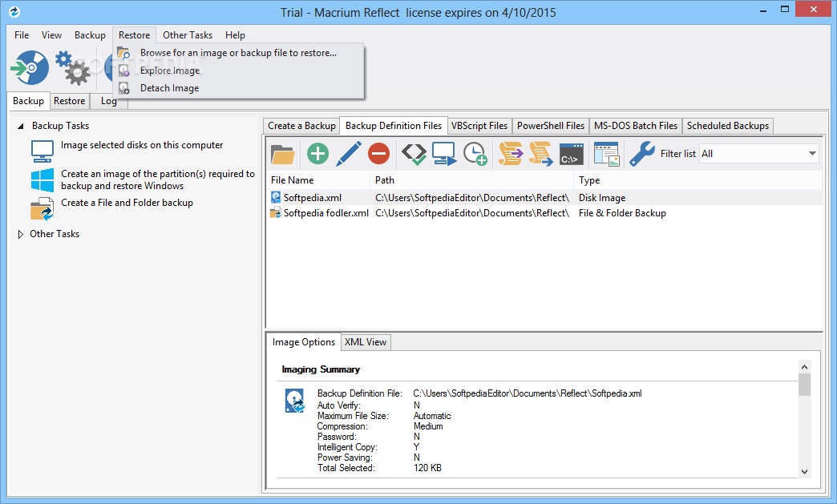
Task: Click the File & Folder Backup type cell
Action: pyautogui.click(x=622, y=213)
